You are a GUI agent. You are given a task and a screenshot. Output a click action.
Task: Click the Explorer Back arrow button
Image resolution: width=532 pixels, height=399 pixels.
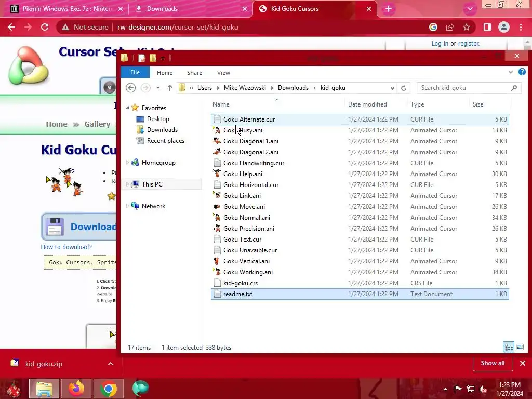coord(130,88)
